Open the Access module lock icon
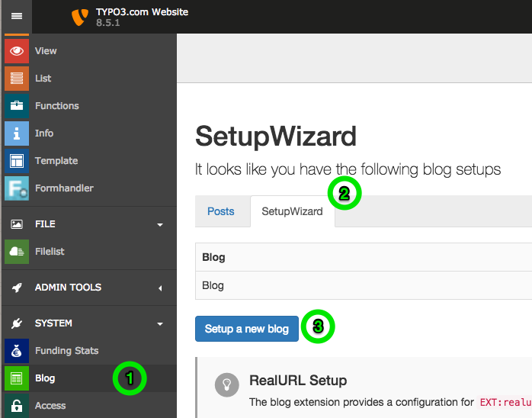532x418 pixels. (17, 405)
